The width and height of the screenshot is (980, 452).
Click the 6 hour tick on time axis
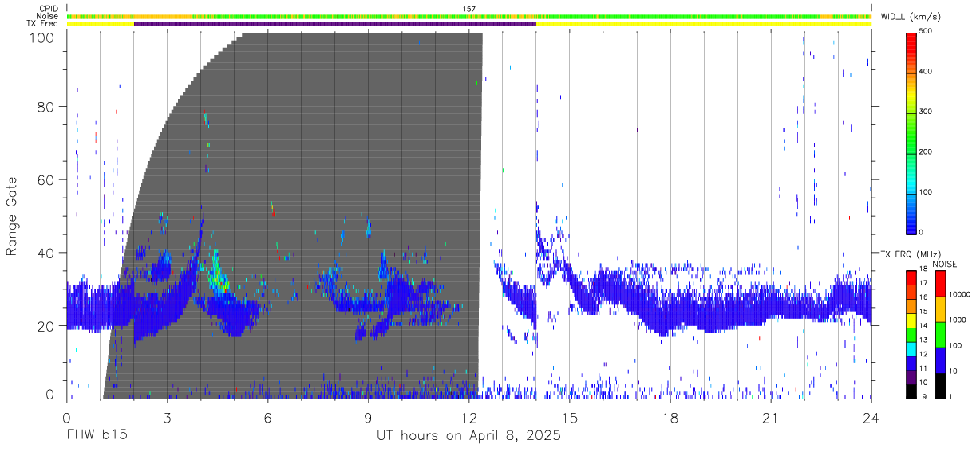267,417
